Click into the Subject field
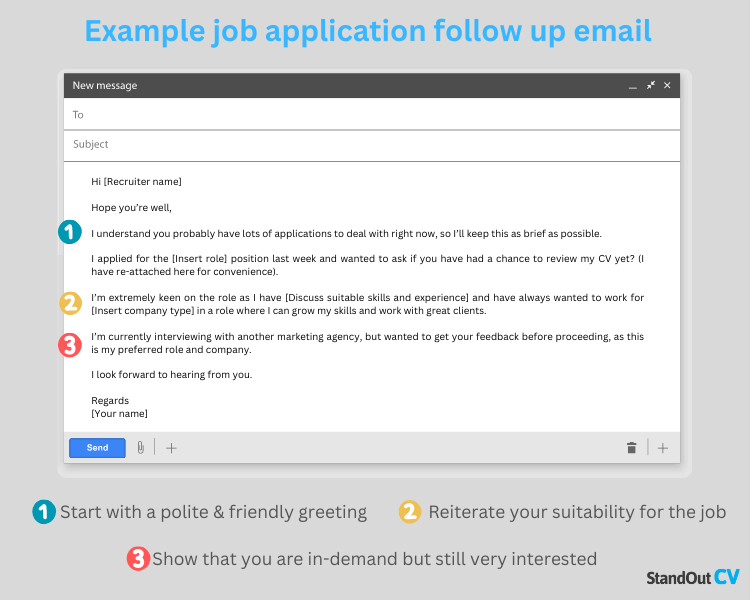Viewport: 750px width, 600px height. pos(372,144)
